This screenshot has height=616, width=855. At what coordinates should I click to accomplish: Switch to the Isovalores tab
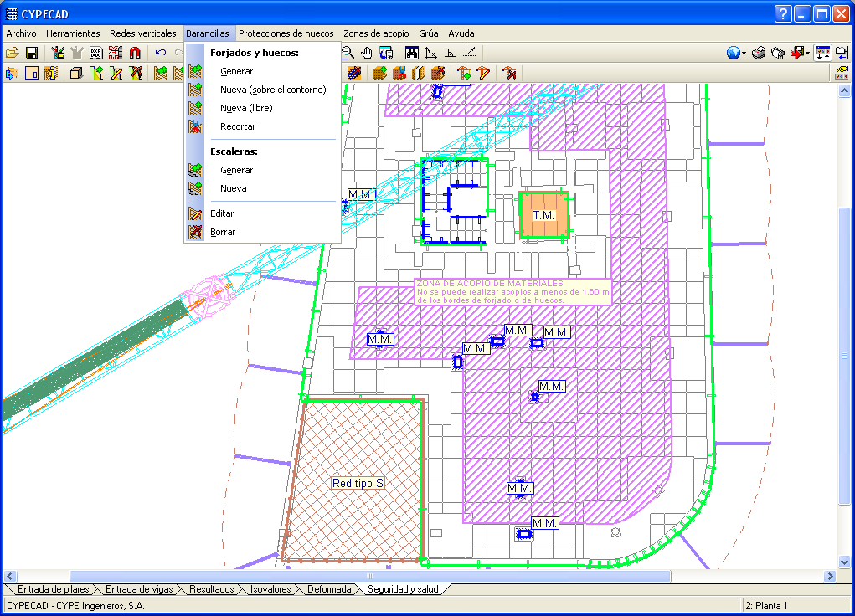click(x=270, y=589)
